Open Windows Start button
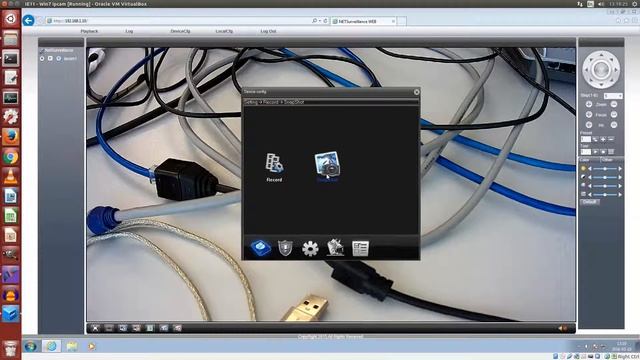 pyautogui.click(x=30, y=346)
